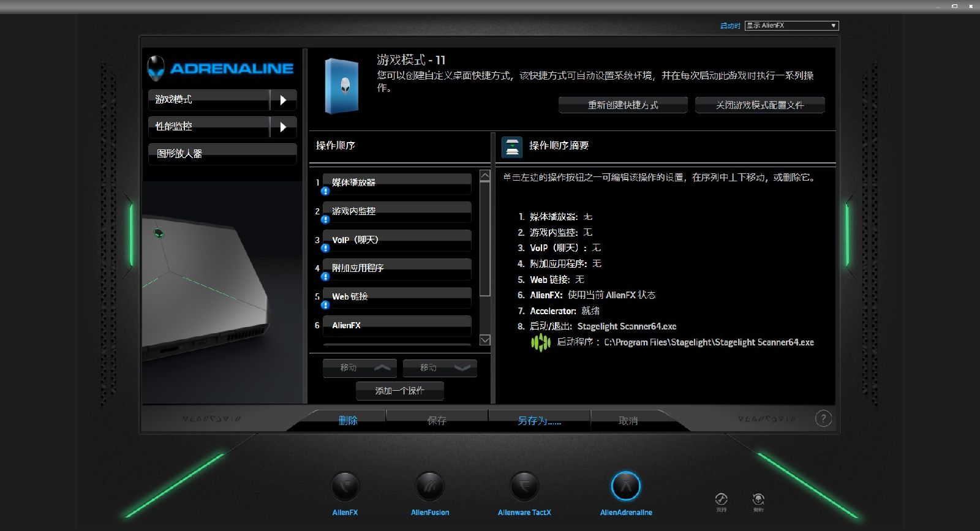
Task: Click the warning badge under 游戏内监控
Action: point(325,219)
